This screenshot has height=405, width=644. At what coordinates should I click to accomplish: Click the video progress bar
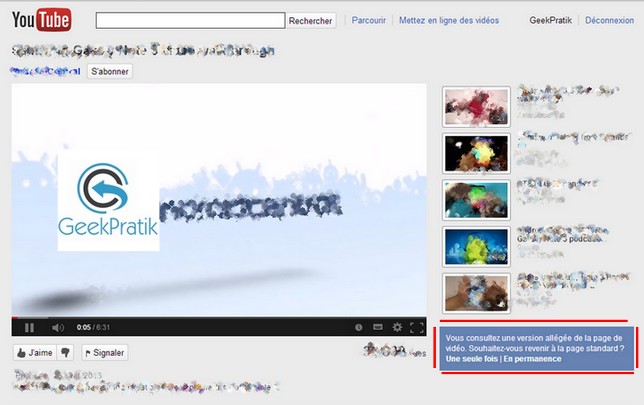219,318
